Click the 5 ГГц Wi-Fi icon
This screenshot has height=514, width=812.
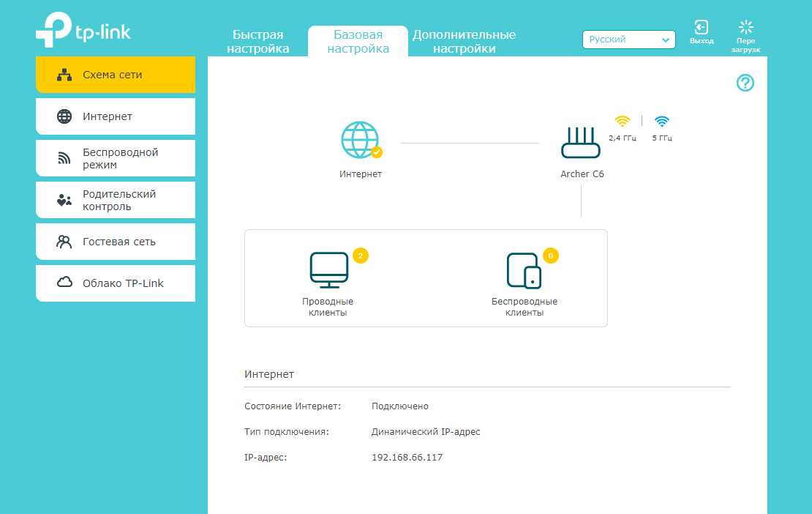click(x=662, y=122)
